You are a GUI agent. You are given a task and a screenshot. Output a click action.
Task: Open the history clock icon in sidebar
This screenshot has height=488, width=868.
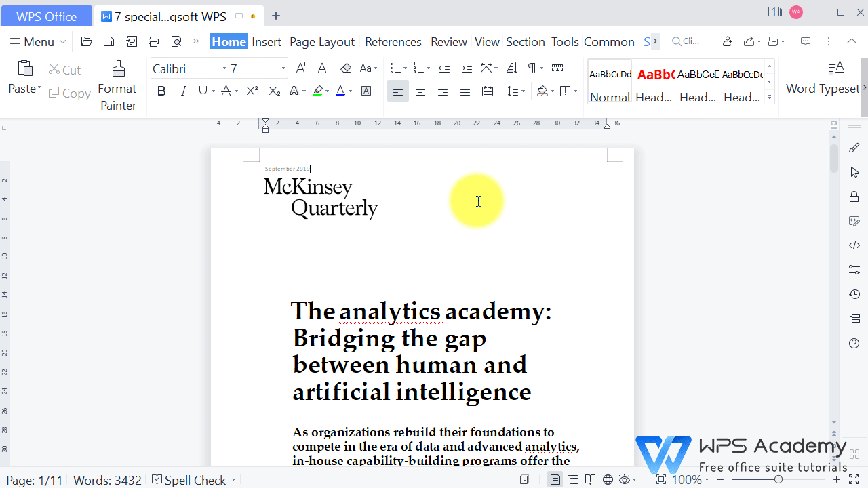(854, 294)
